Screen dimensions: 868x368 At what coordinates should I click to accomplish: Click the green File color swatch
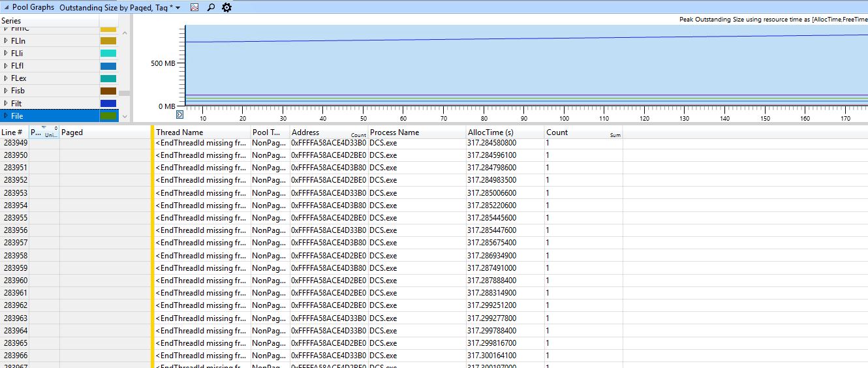pos(108,116)
